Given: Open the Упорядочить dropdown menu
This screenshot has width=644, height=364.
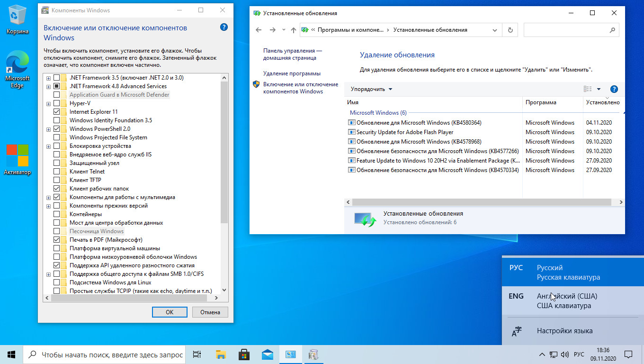Looking at the screenshot, I should tap(371, 89).
